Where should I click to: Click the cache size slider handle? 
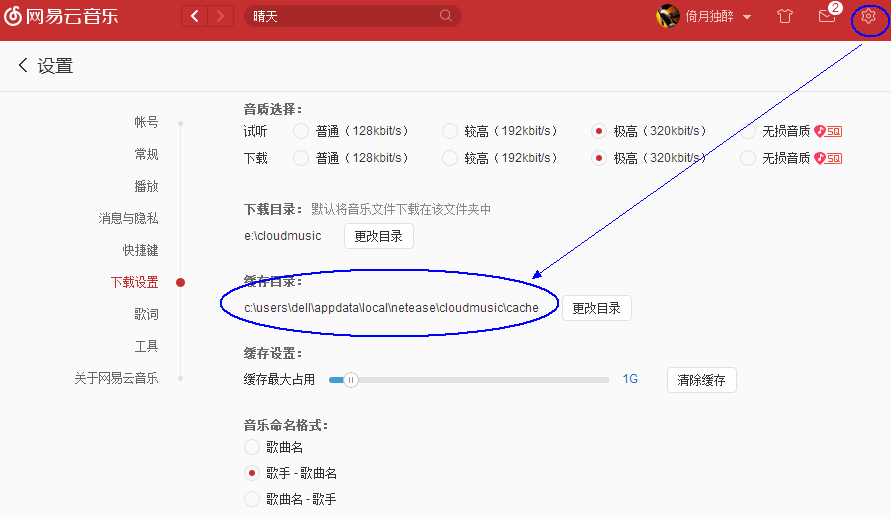pyautogui.click(x=351, y=380)
